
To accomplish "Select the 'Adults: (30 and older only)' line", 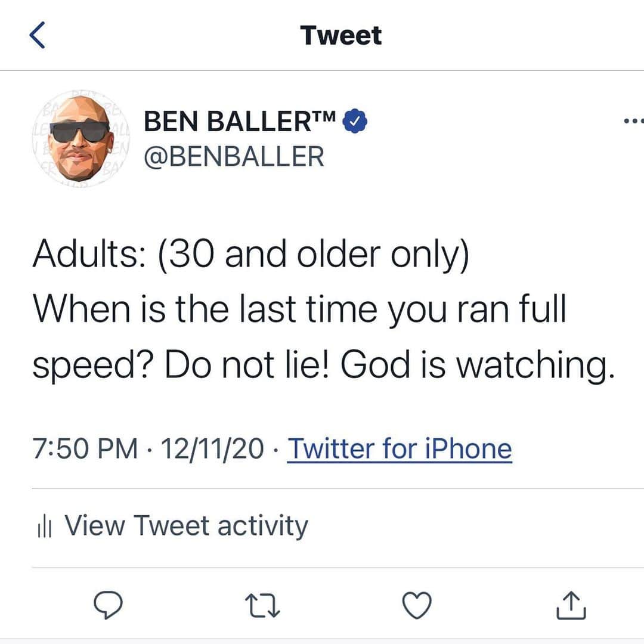I will (x=250, y=255).
